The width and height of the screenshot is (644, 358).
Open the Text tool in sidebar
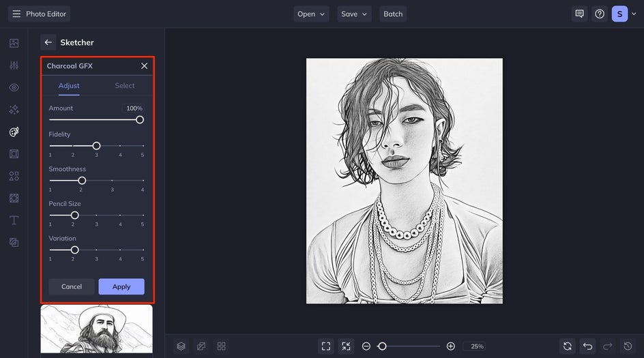(x=14, y=220)
